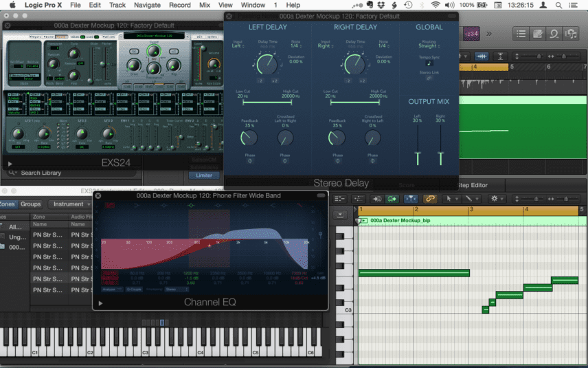Click the Time Machine icon in menu bar
The width and height of the screenshot is (588, 368).
point(408,5)
